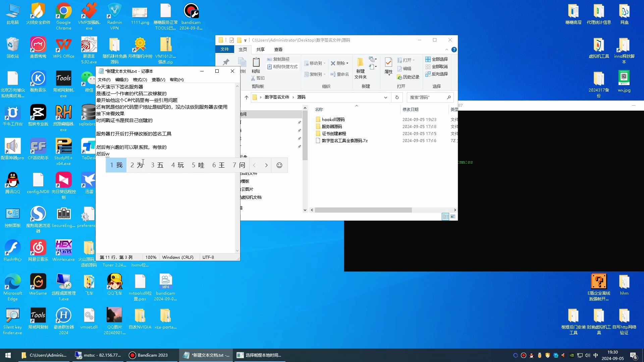Image resolution: width=644 pixels, height=362 pixels.
Task: Expand address bar history dropdown
Action: click(x=385, y=98)
